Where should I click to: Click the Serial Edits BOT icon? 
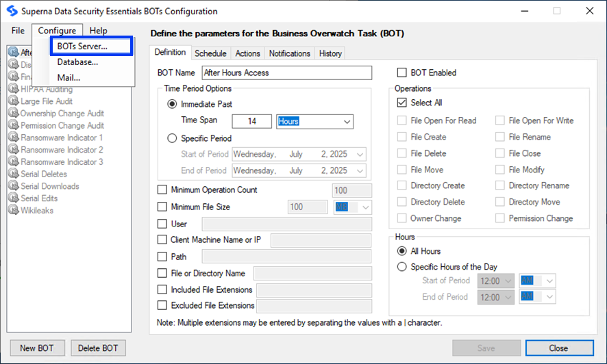pos(14,198)
